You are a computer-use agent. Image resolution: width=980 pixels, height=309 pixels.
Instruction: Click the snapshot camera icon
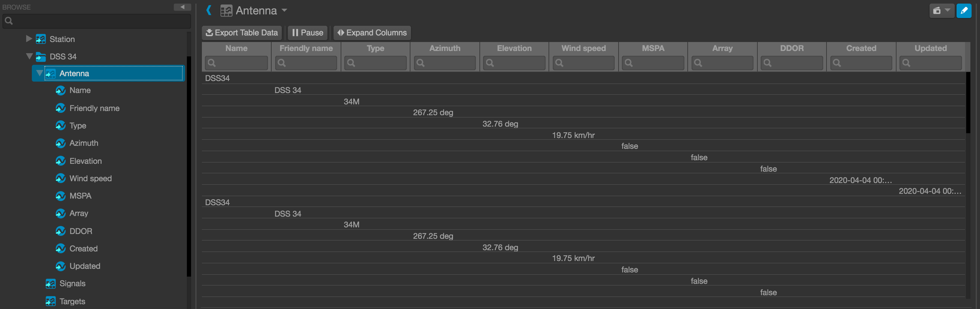pyautogui.click(x=937, y=10)
